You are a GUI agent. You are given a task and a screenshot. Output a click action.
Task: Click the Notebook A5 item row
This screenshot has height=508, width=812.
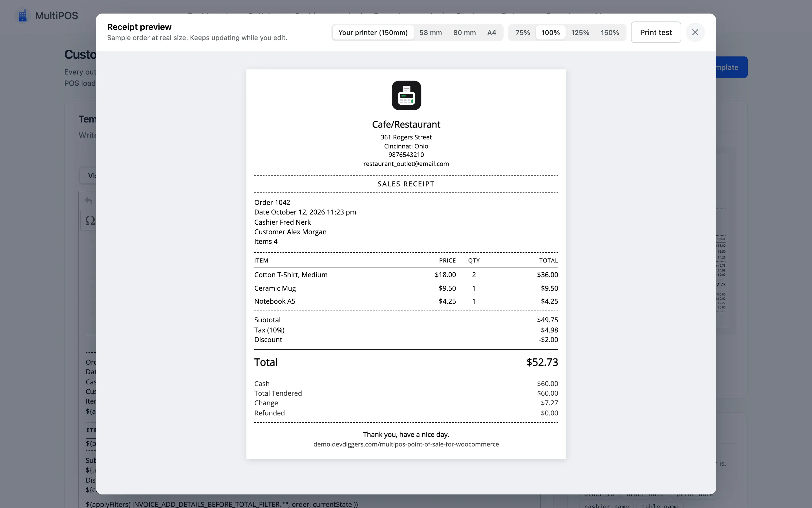click(x=406, y=301)
